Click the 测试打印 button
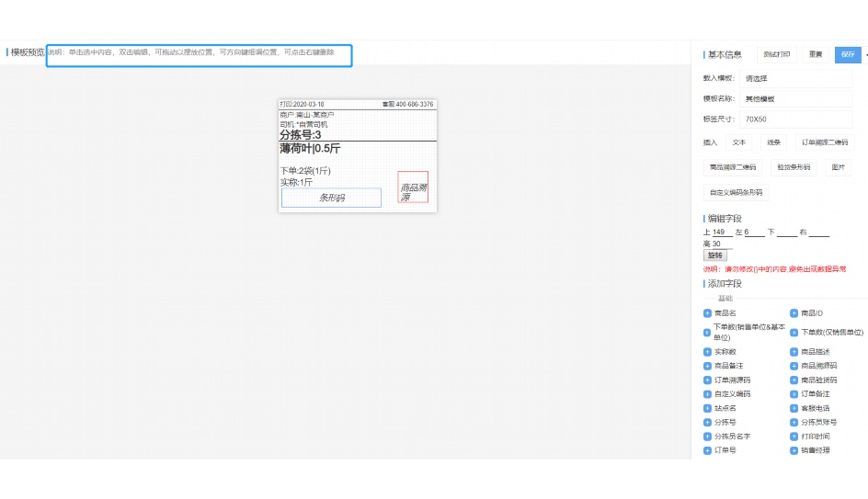Image resolution: width=868 pixels, height=499 pixels. click(x=776, y=54)
